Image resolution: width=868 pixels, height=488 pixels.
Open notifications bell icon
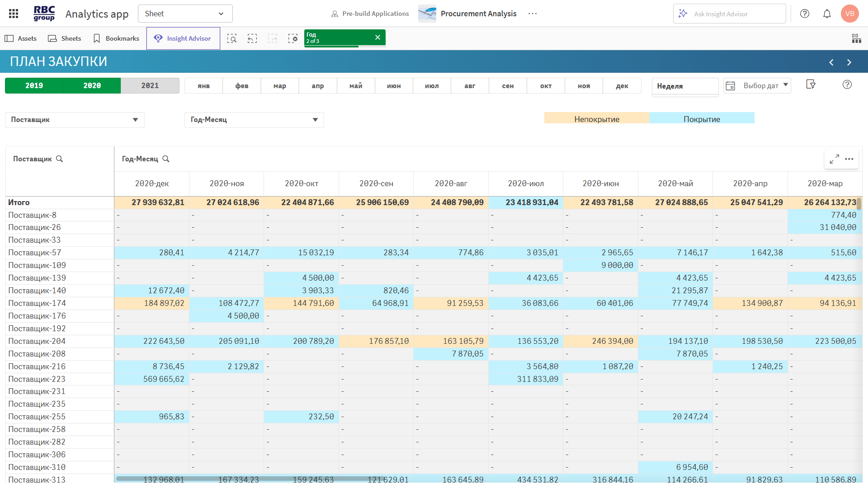[827, 14]
